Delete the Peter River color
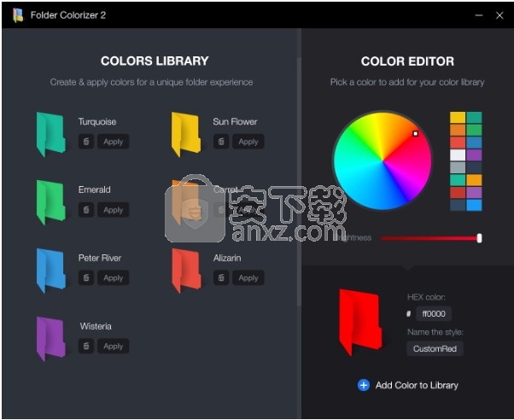Image resolution: width=514 pixels, height=420 pixels. [86, 278]
